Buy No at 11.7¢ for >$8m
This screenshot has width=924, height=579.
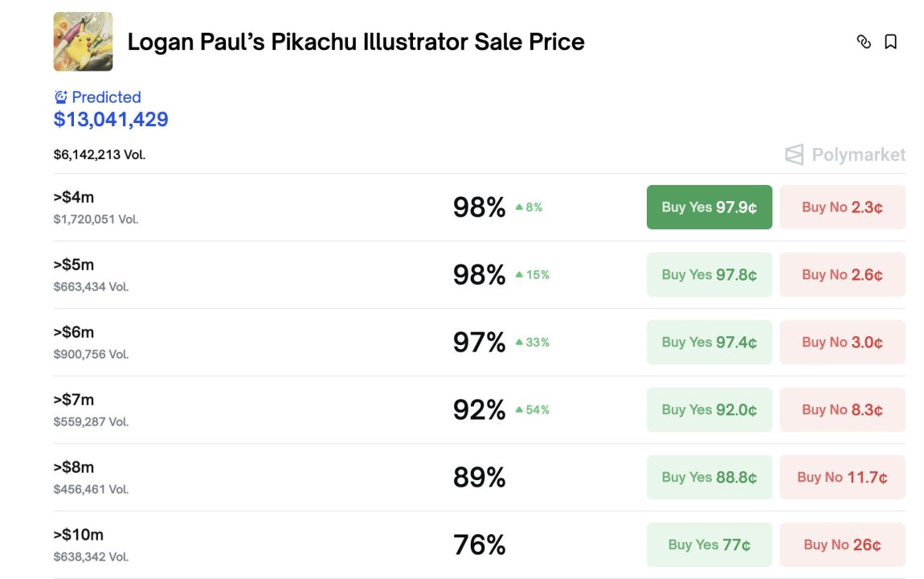tap(842, 478)
